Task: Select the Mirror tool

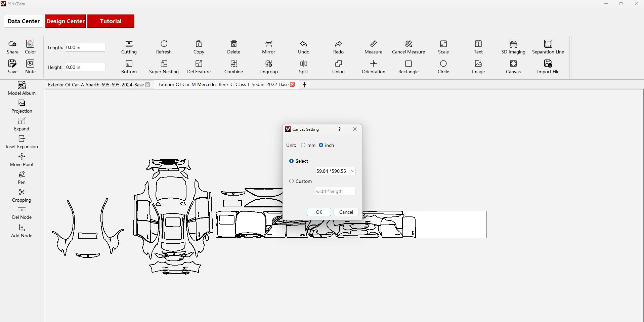Action: tap(268, 44)
